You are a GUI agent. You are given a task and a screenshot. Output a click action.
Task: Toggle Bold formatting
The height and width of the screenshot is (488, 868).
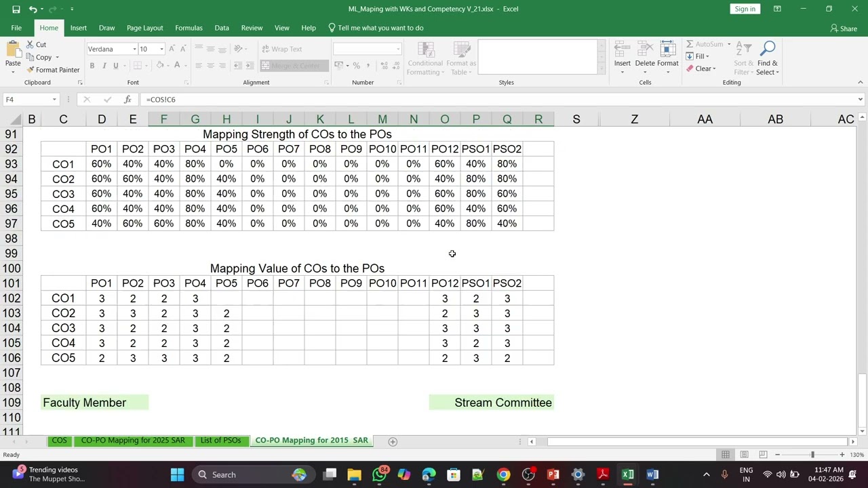tap(92, 66)
